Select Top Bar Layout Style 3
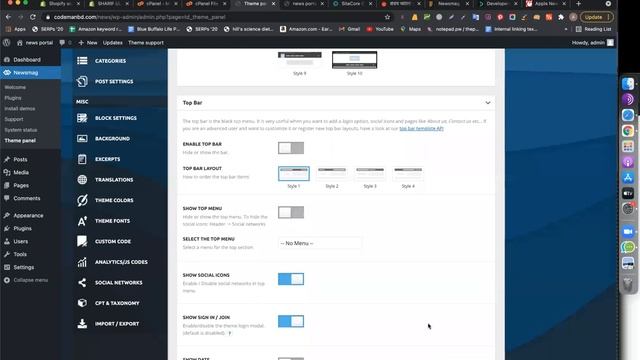Screen dimensions: 640x360 (x=370, y=173)
